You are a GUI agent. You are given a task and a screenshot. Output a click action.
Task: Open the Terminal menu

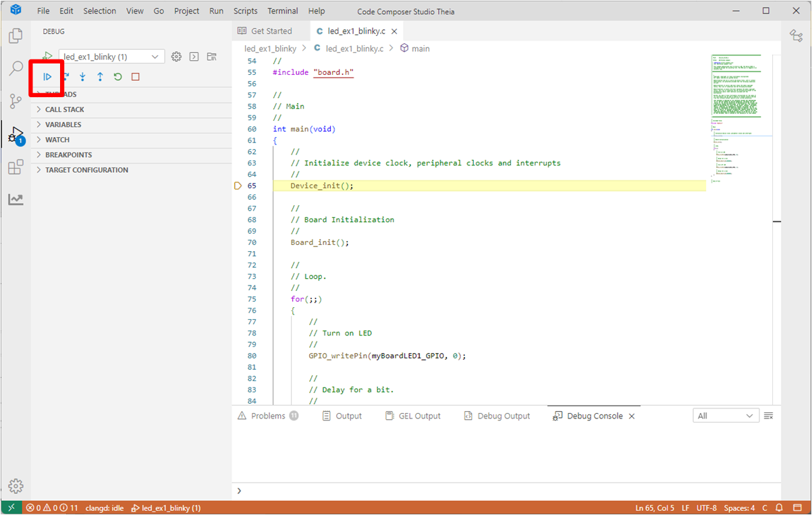(x=282, y=11)
